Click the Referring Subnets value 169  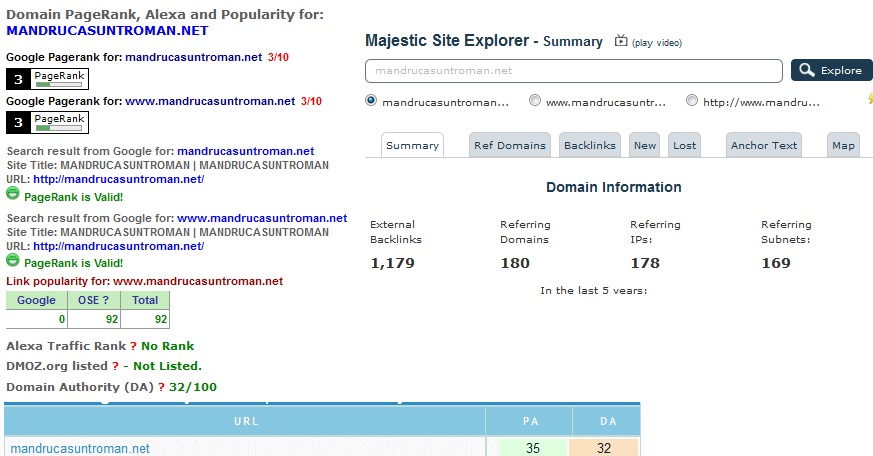[x=776, y=263]
